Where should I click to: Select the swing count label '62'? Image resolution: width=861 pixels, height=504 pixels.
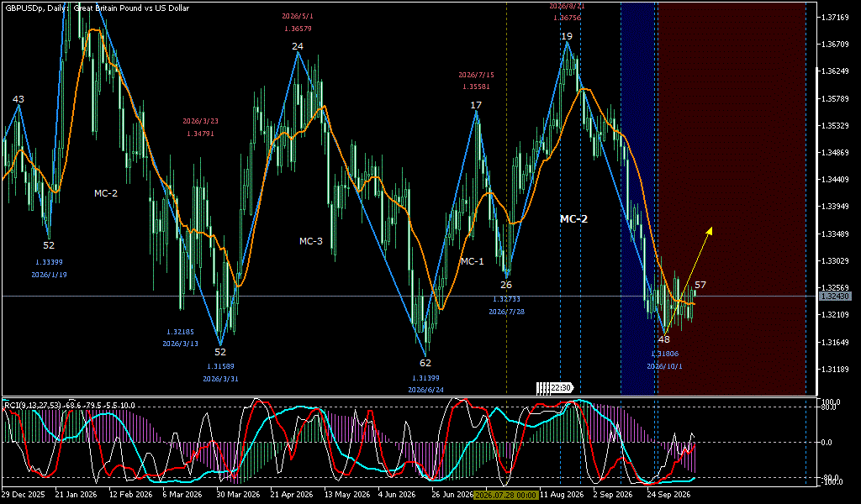pyautogui.click(x=425, y=363)
